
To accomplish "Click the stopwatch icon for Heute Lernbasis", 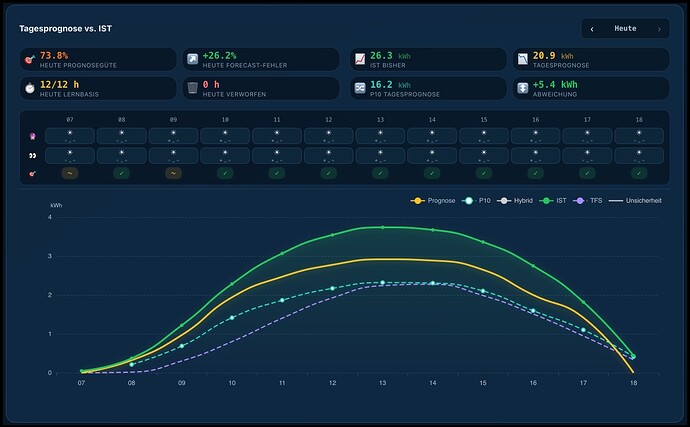I will pyautogui.click(x=29, y=88).
